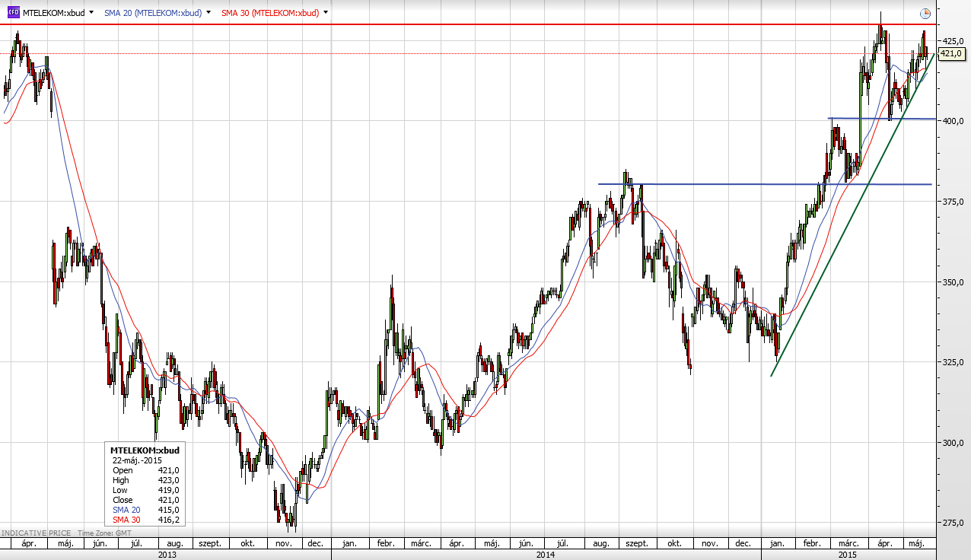This screenshot has height=560, width=971.
Task: Click the High 423,0 row in info box
Action: click(x=145, y=480)
